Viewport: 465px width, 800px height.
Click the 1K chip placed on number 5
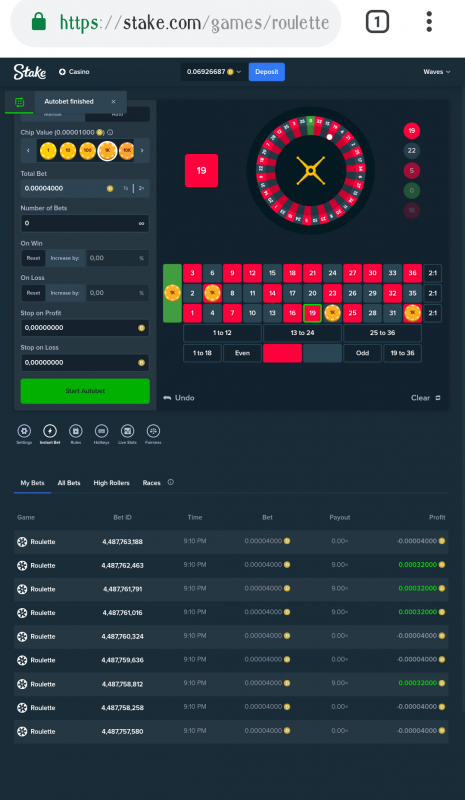tap(212, 293)
